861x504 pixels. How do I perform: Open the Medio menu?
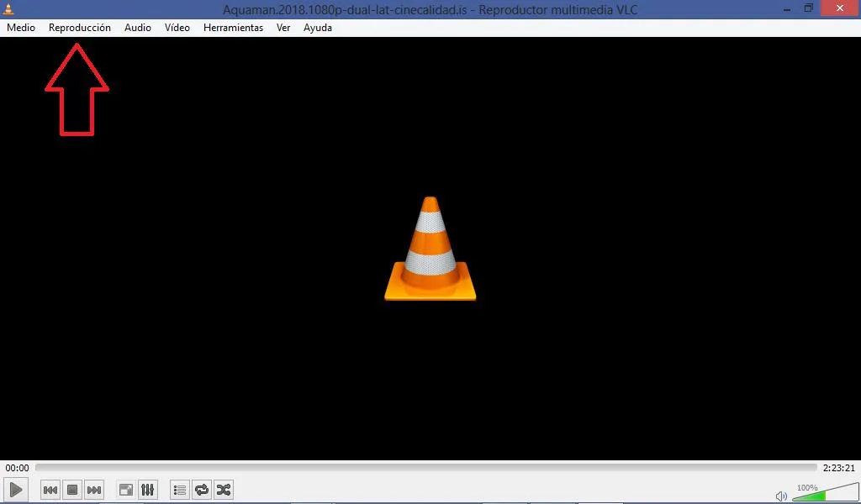20,27
